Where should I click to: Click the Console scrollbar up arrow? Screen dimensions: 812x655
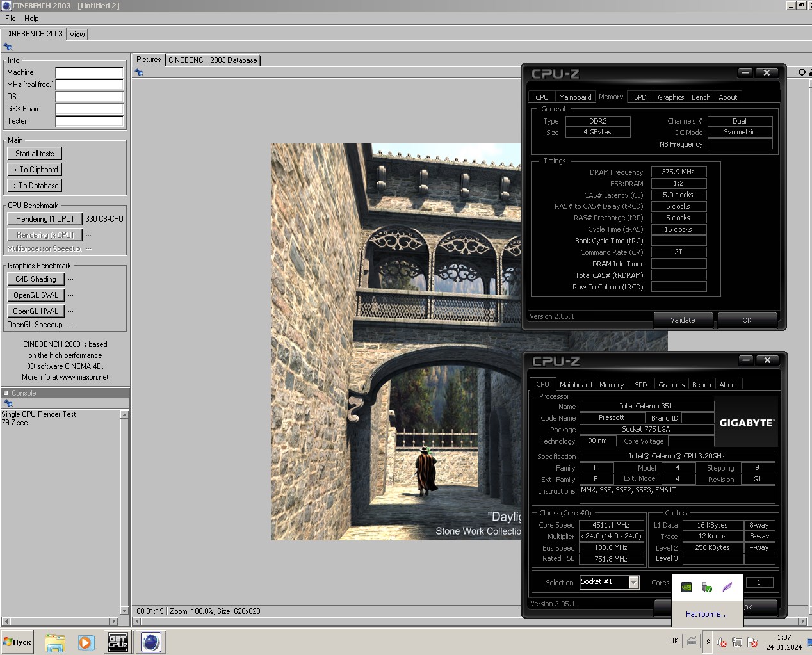[x=125, y=414]
